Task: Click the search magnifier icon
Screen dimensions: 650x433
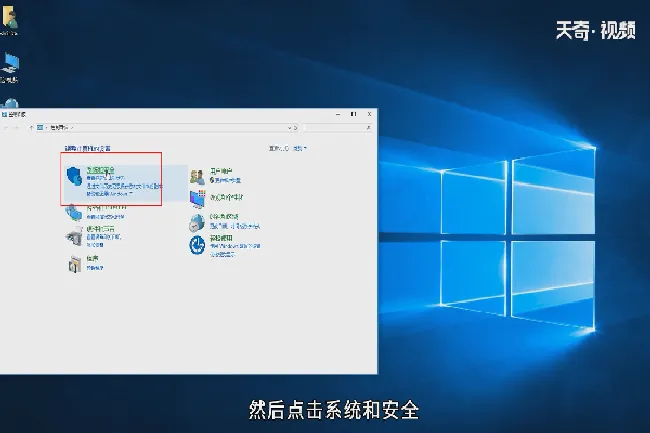Action: (x=368, y=128)
